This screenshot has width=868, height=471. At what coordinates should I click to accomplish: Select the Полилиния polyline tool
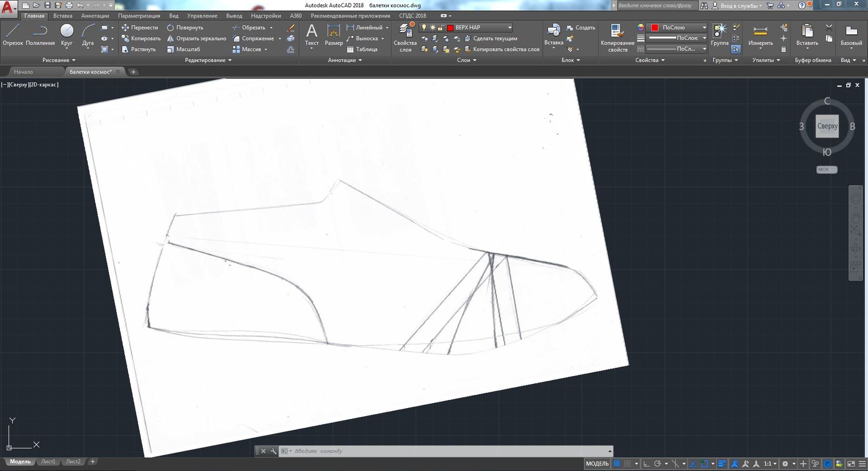coord(40,35)
